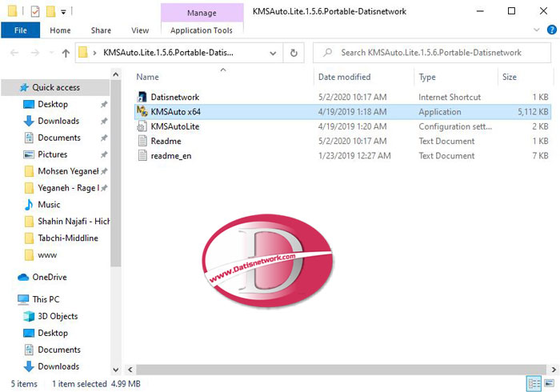Open Help with the question mark icon
Image resolution: width=560 pixels, height=392 pixels.
pyautogui.click(x=551, y=30)
